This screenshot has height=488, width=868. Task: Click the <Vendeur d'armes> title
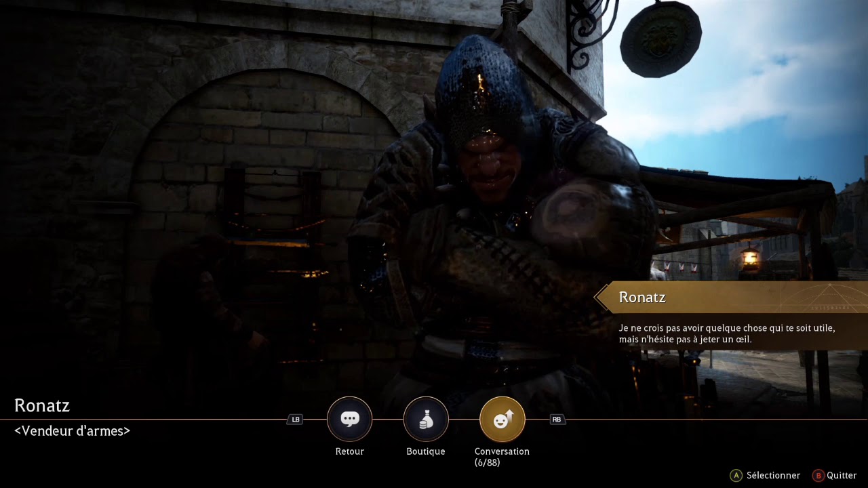72,431
